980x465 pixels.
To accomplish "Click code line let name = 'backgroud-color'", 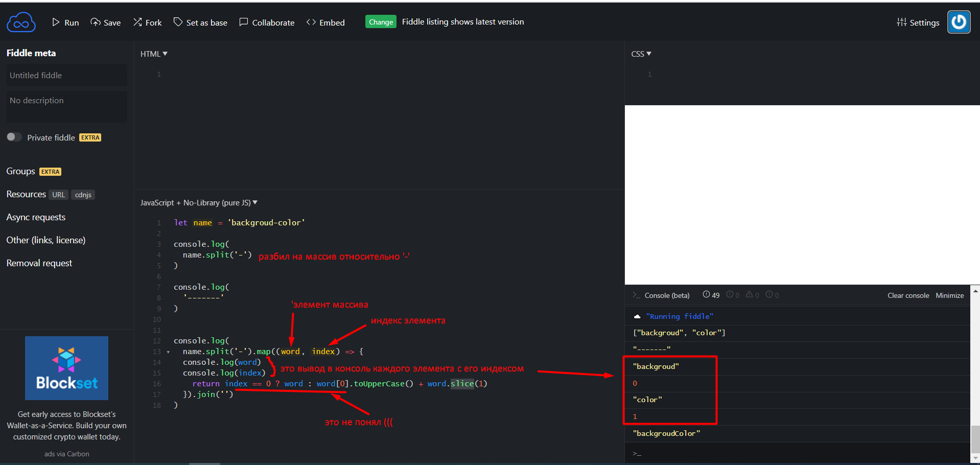I will click(240, 223).
